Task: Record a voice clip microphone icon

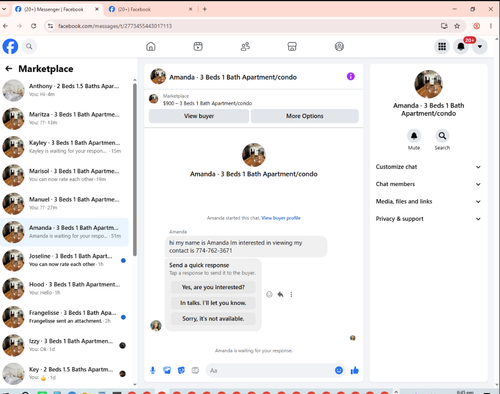Action: [x=153, y=370]
